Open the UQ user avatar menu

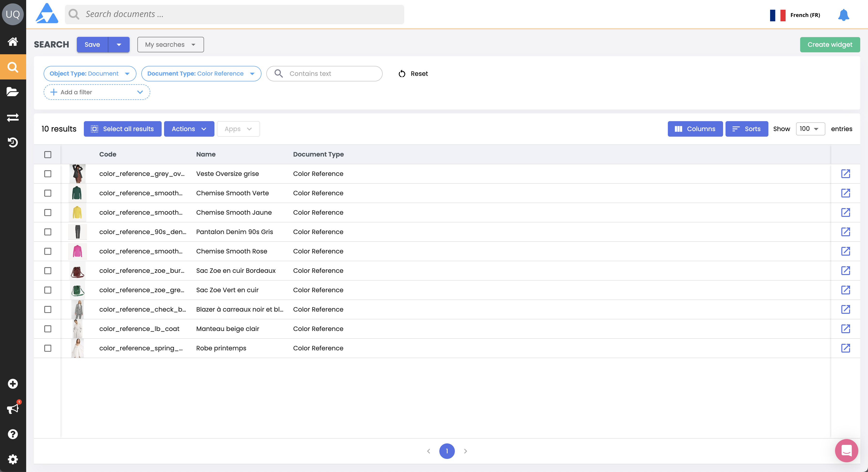pyautogui.click(x=13, y=14)
